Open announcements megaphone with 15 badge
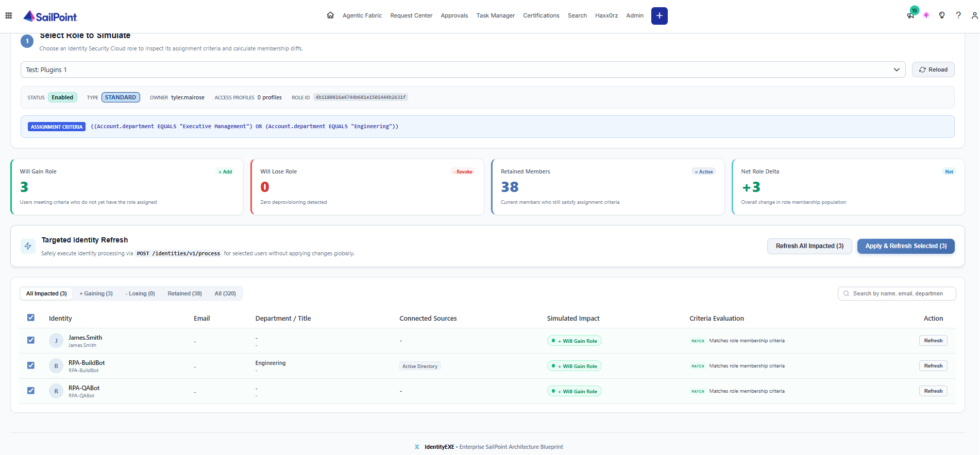 click(x=911, y=15)
